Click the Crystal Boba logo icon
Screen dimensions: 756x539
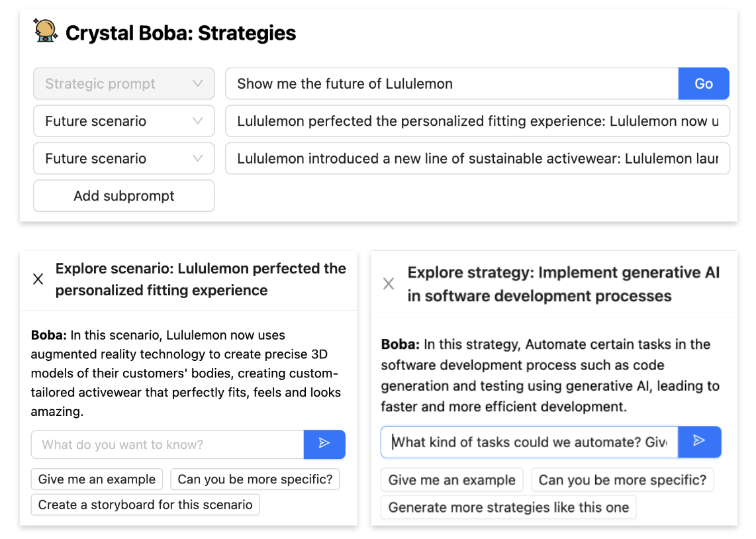(46, 31)
